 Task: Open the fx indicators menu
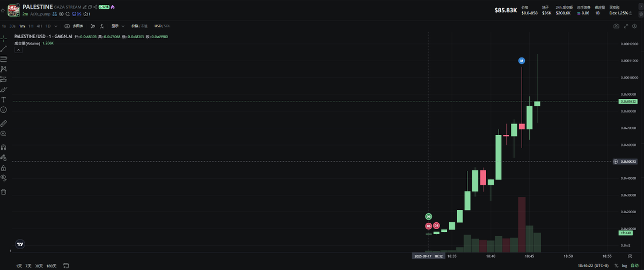[x=102, y=26]
